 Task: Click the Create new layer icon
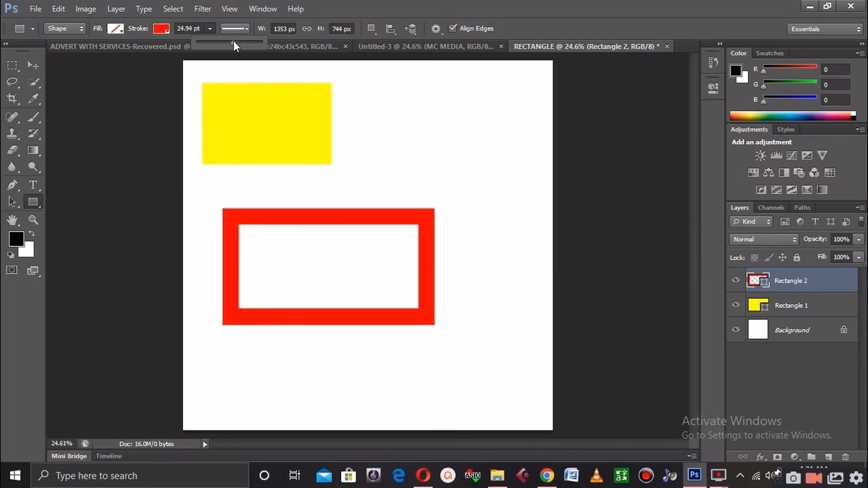click(x=829, y=456)
